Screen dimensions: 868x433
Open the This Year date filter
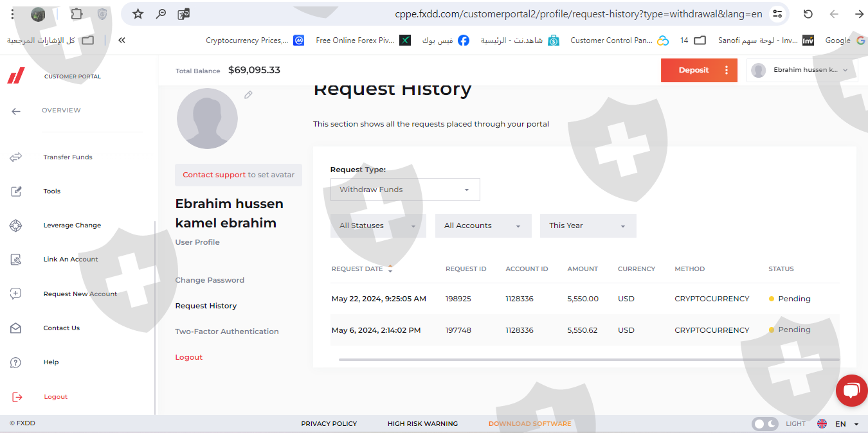point(588,226)
